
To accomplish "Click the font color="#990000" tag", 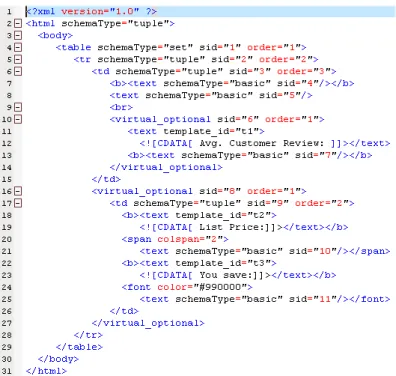I will click(187, 287).
